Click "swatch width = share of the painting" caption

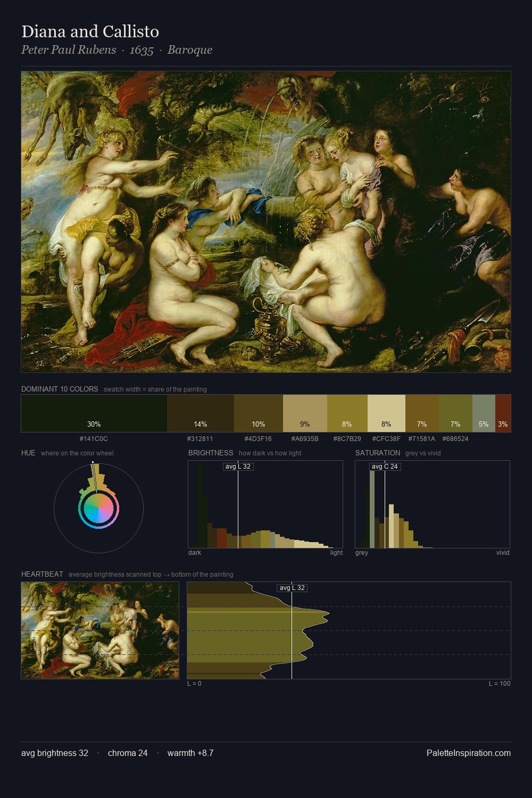(155, 389)
